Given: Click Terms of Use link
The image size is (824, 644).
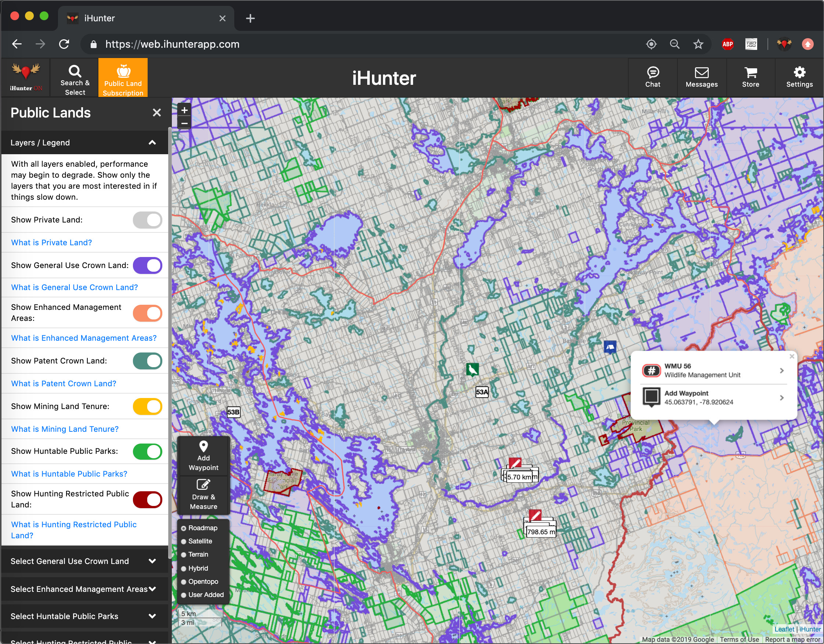Looking at the screenshot, I should (x=739, y=640).
